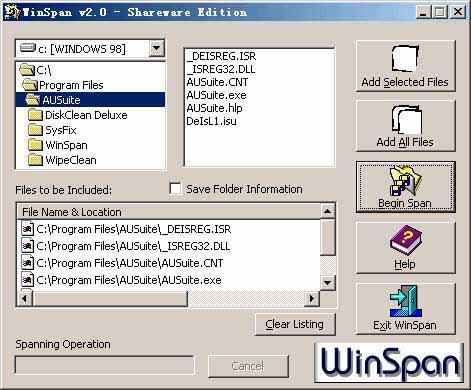Screen dimensions: 471x390
Task: Click the Spanning Operation progress bar
Action: tap(105, 365)
